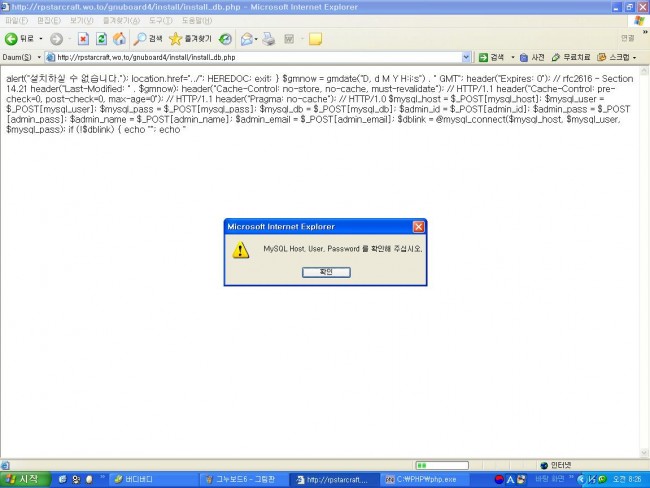Open the 파일(F) menu

(17, 20)
